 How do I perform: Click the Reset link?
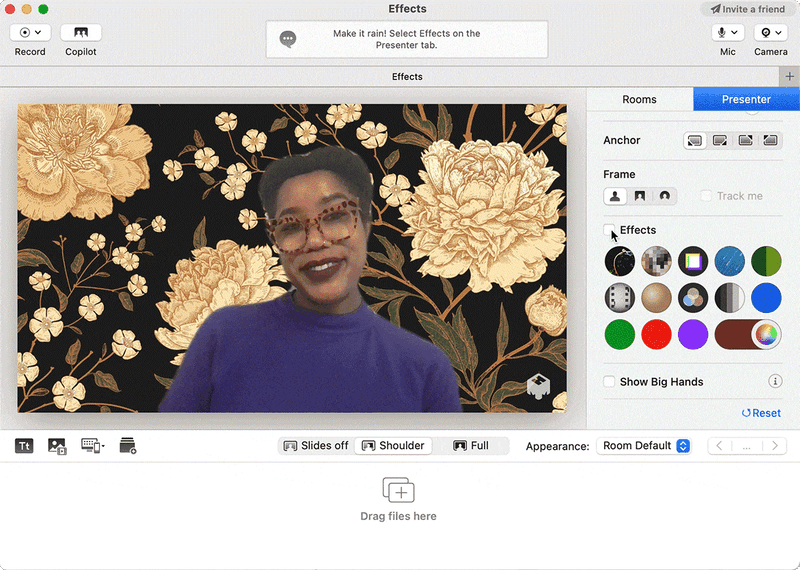[x=761, y=413]
